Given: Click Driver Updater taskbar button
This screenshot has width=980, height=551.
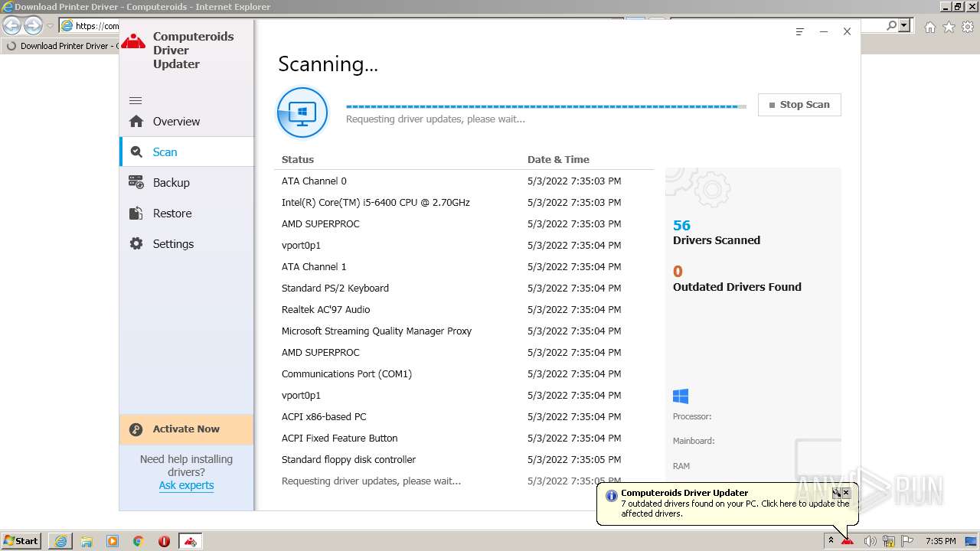Looking at the screenshot, I should click(191, 541).
